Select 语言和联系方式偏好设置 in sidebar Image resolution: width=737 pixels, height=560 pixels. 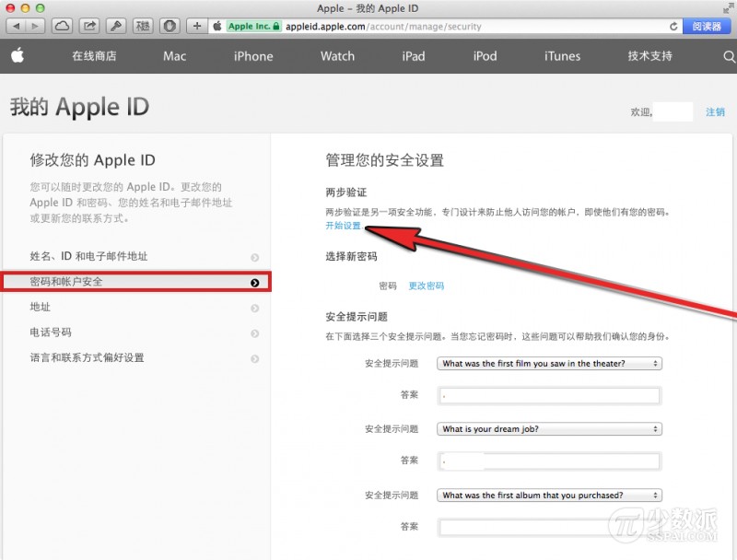87,357
